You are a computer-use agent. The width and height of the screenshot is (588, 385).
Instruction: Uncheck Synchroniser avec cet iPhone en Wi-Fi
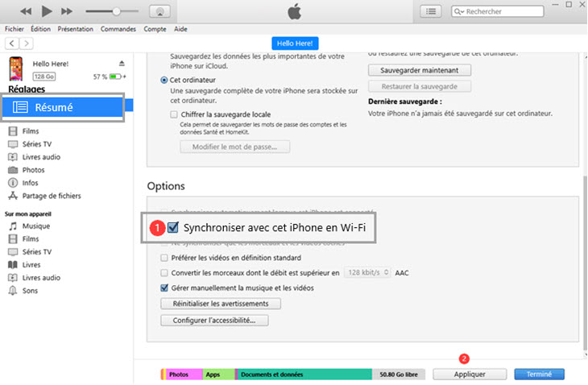coord(173,227)
